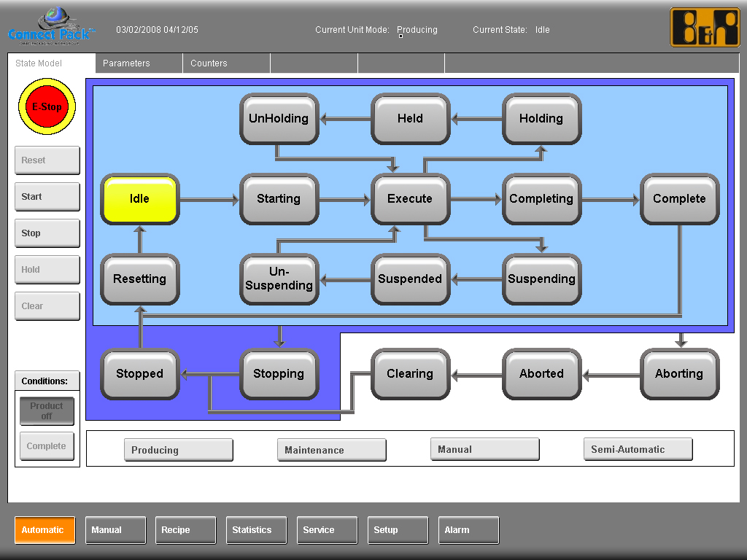
Task: Click the Complete state block in diagram
Action: (680, 199)
